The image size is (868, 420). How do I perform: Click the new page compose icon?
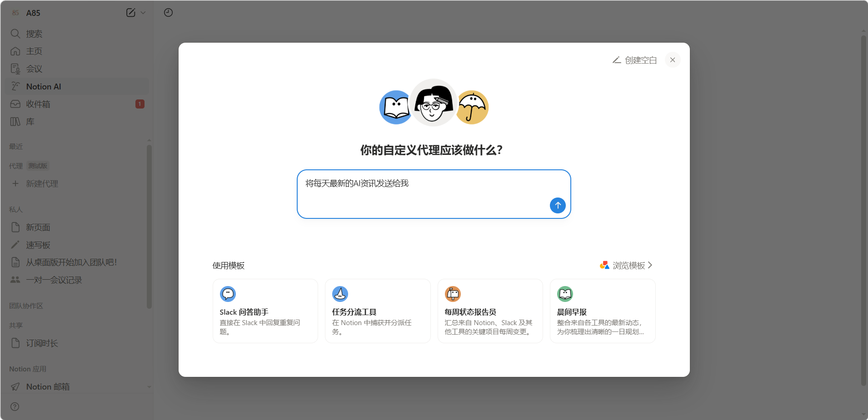131,13
